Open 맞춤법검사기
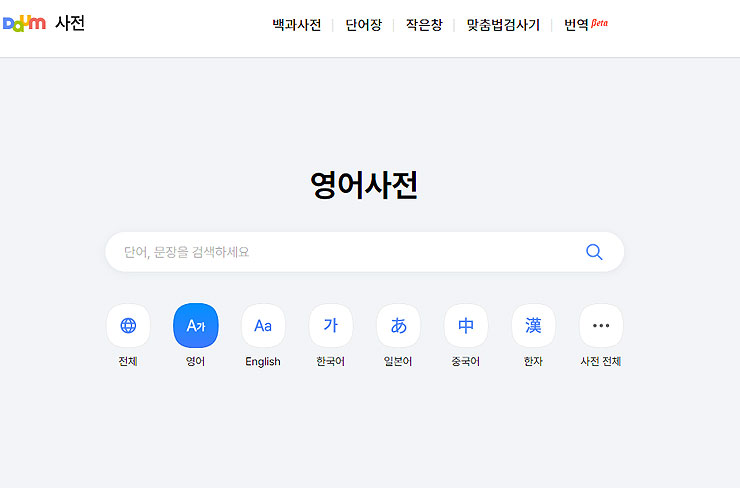Image resolution: width=740 pixels, height=488 pixels. tap(503, 25)
